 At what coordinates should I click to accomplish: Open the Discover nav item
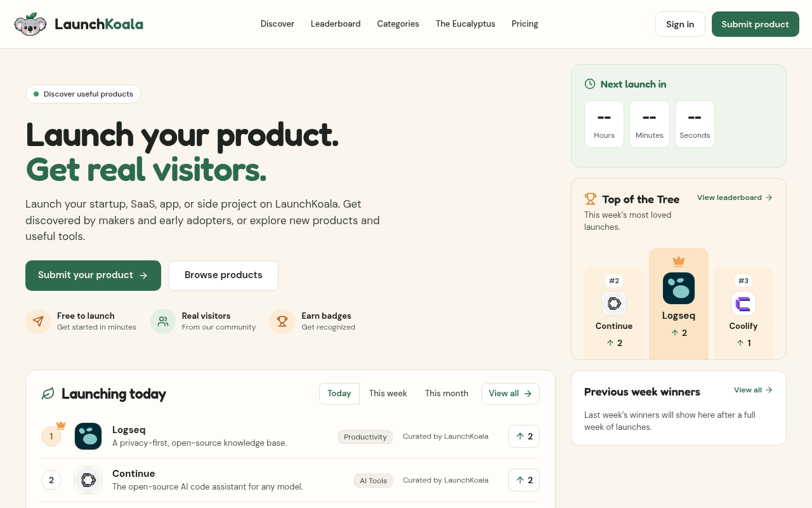pyautogui.click(x=277, y=24)
